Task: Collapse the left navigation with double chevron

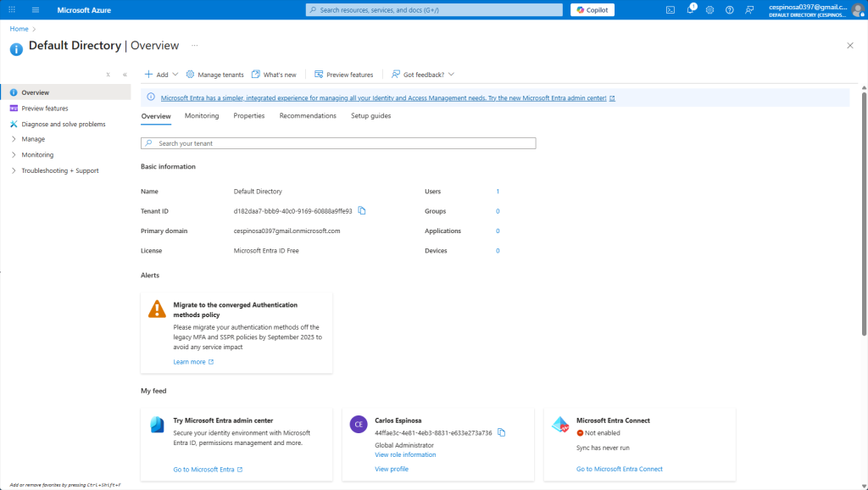Action: click(125, 75)
